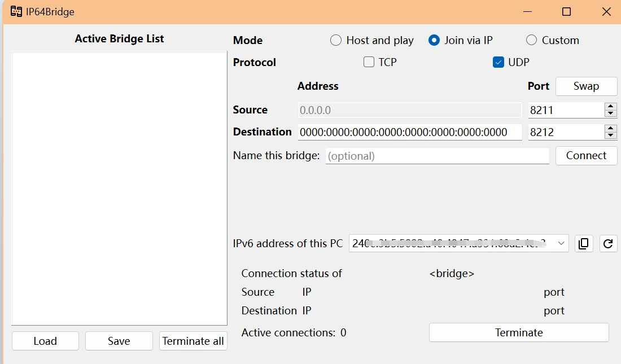The image size is (621, 364).
Task: Select the Join via IP mode
Action: (434, 40)
